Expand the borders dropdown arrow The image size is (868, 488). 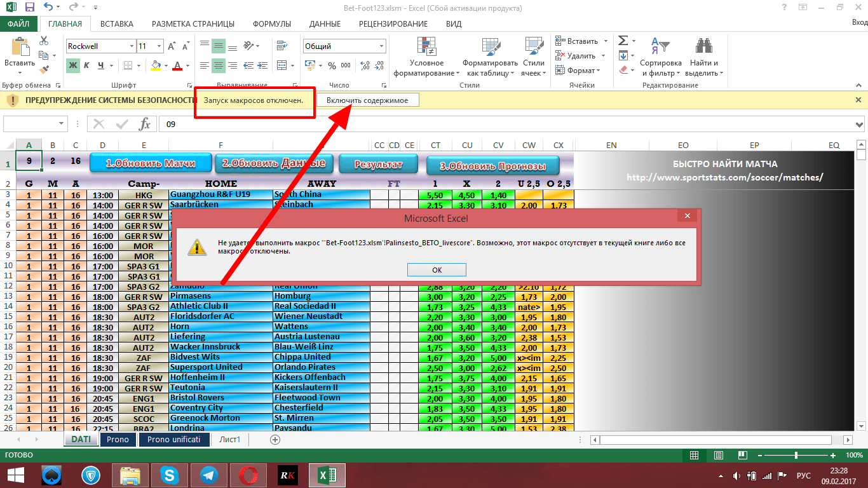139,65
